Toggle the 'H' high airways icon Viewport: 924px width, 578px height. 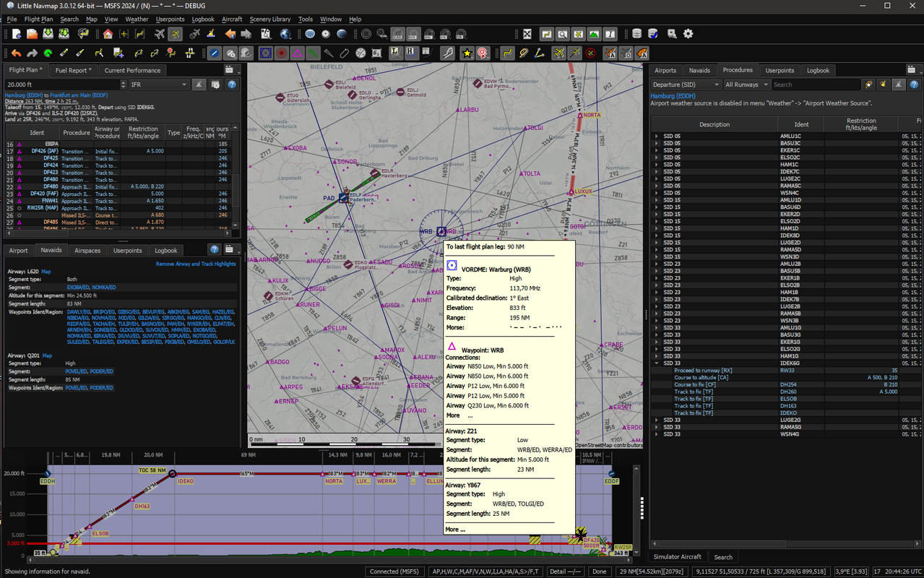point(410,53)
